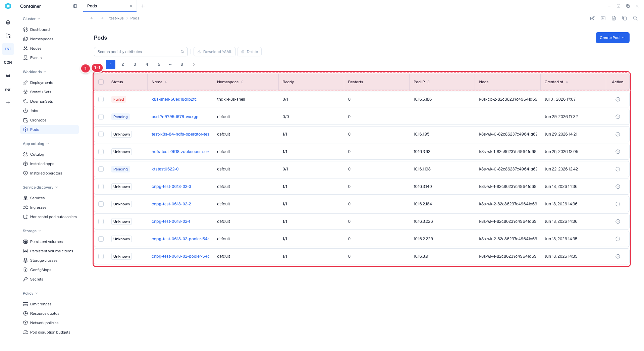
Task: Open Deployments in the sidebar
Action: click(x=49, y=83)
